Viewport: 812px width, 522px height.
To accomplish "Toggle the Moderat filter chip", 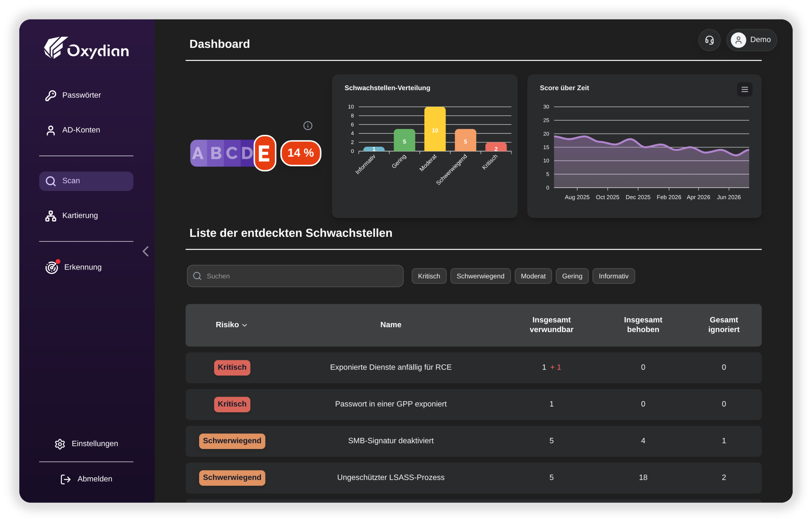I will point(533,276).
